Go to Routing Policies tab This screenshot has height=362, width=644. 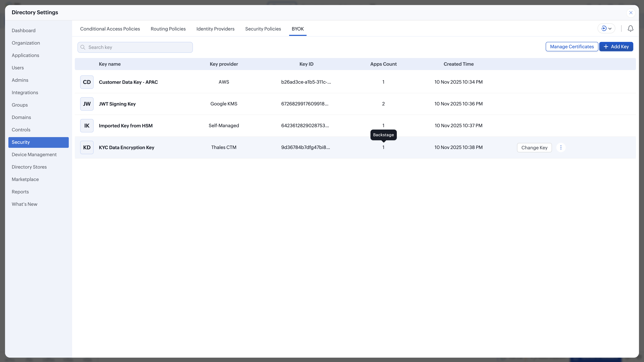168,29
